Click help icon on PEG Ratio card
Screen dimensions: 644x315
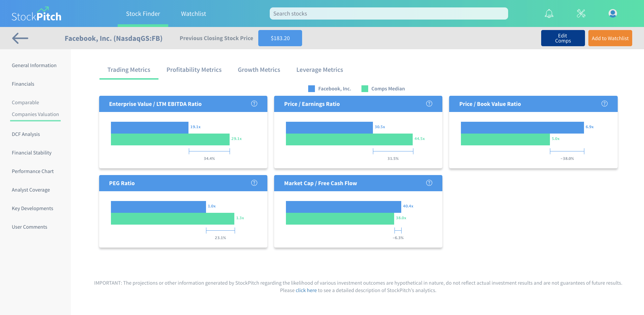[x=254, y=183]
